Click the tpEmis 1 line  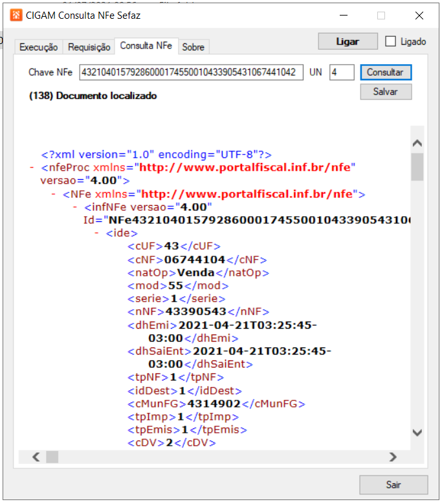[187, 430]
